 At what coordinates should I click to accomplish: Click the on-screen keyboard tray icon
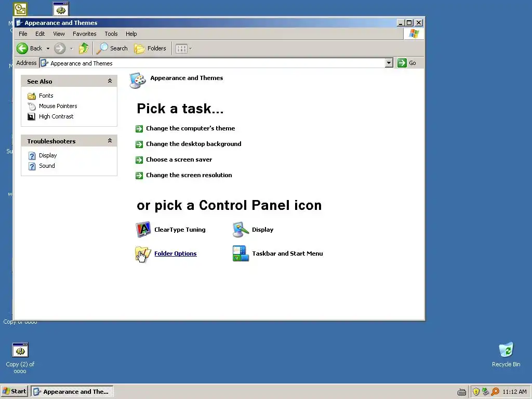(x=462, y=392)
